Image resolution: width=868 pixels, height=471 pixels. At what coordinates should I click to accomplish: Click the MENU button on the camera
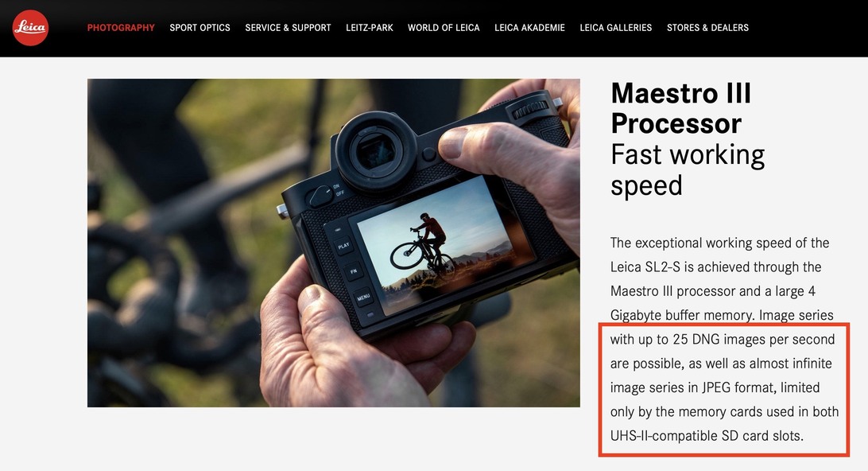(363, 298)
